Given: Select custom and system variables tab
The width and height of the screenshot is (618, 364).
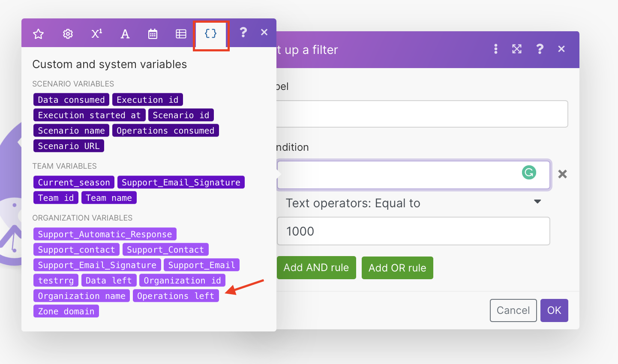Looking at the screenshot, I should [211, 34].
